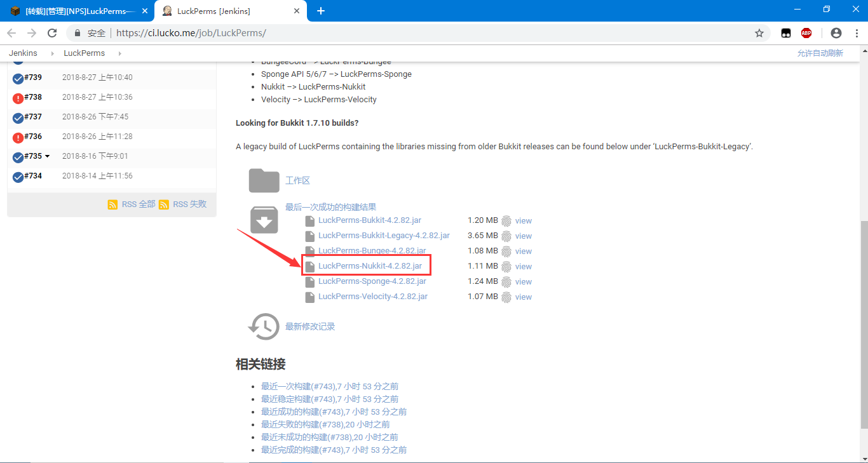Viewport: 868px width, 463px height.
Task: Open build #737
Action: (x=33, y=117)
